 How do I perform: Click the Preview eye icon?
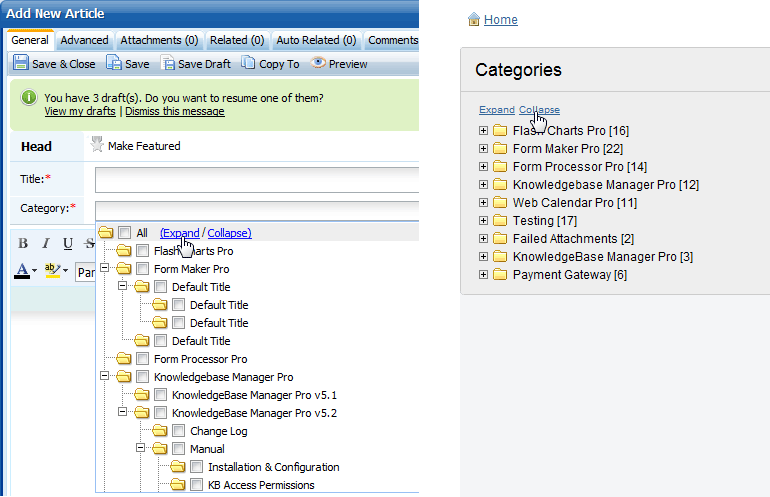[x=318, y=62]
